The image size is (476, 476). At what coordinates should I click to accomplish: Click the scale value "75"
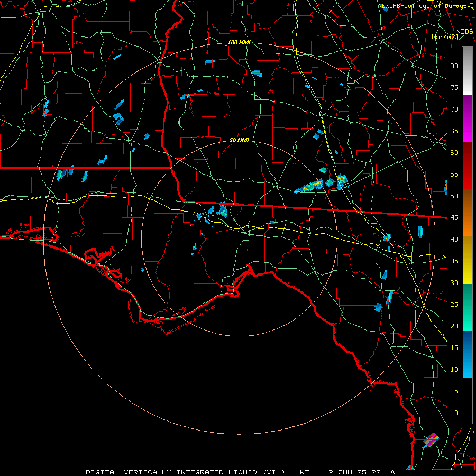[454, 87]
